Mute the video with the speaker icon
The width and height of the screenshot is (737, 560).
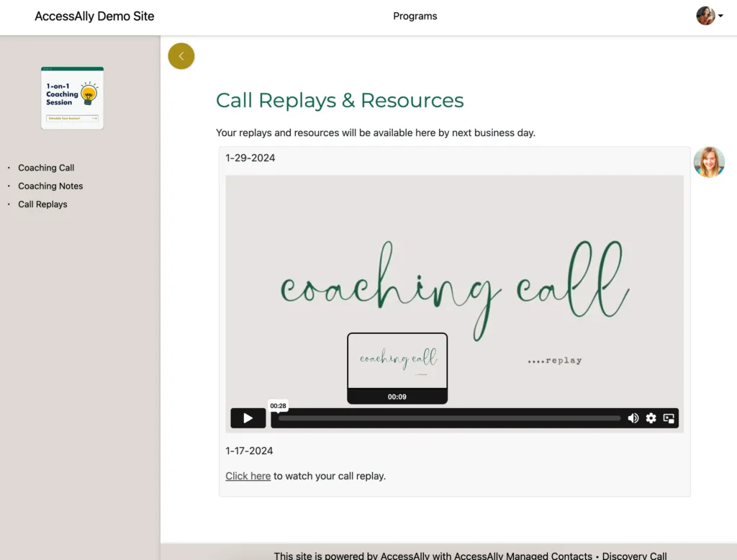633,418
